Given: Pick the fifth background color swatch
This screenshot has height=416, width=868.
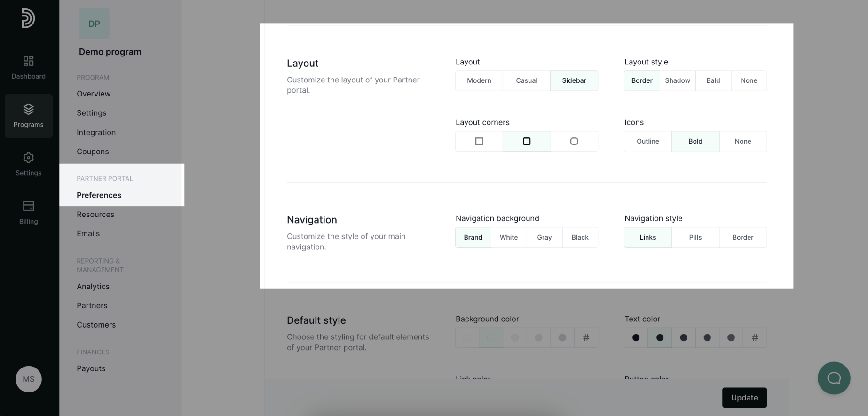Looking at the screenshot, I should tap(562, 337).
